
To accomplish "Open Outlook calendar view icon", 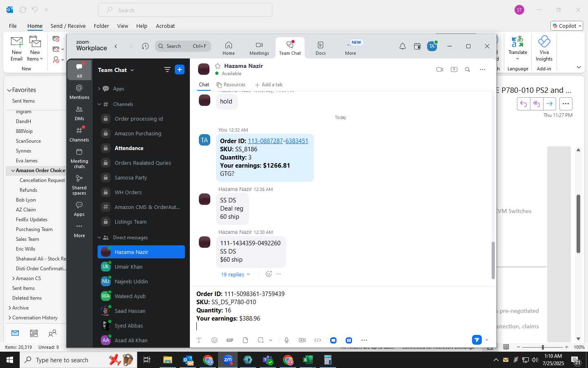I will pos(34,333).
